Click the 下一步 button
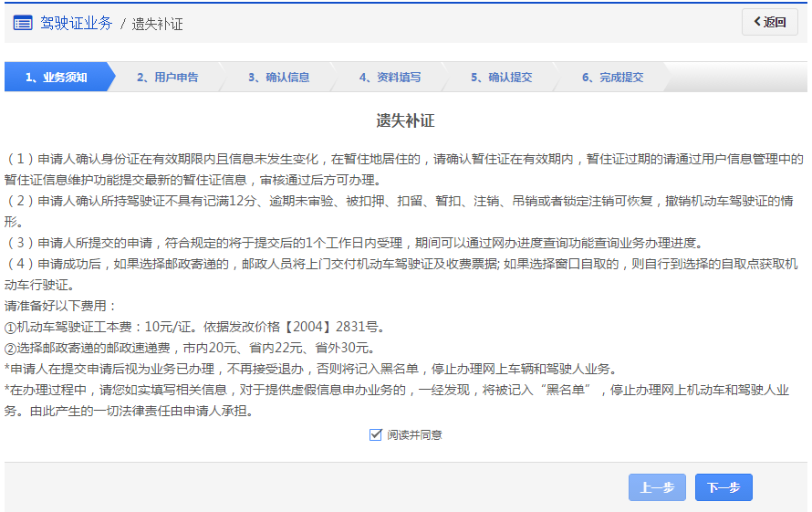 (x=724, y=487)
